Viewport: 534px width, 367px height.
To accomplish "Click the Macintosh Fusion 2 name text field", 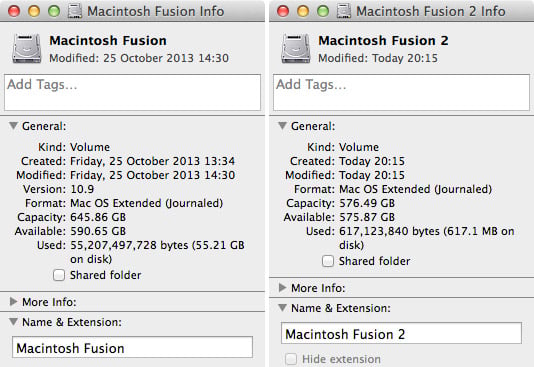I will pyautogui.click(x=401, y=333).
